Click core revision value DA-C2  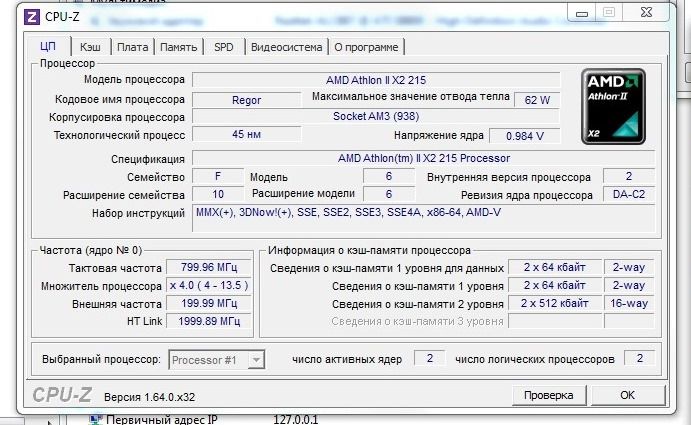629,194
